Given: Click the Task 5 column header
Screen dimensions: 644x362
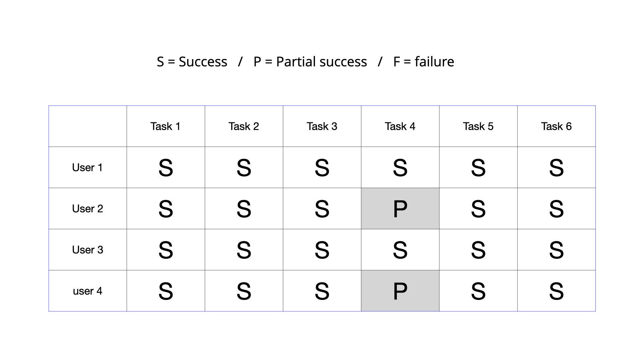Looking at the screenshot, I should pyautogui.click(x=478, y=126).
